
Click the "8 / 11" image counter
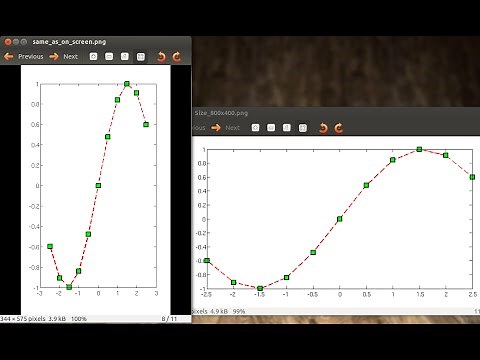[x=169, y=319]
